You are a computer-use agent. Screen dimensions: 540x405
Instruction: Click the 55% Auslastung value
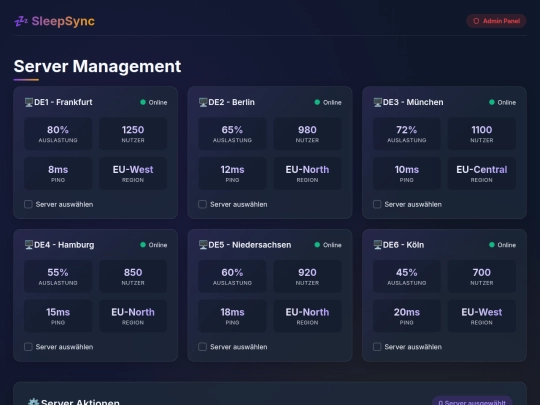58,272
